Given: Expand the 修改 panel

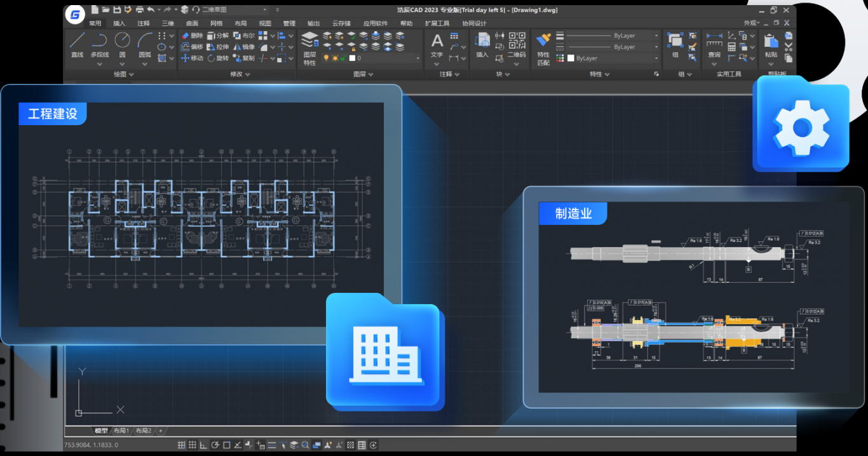Looking at the screenshot, I should coord(240,74).
